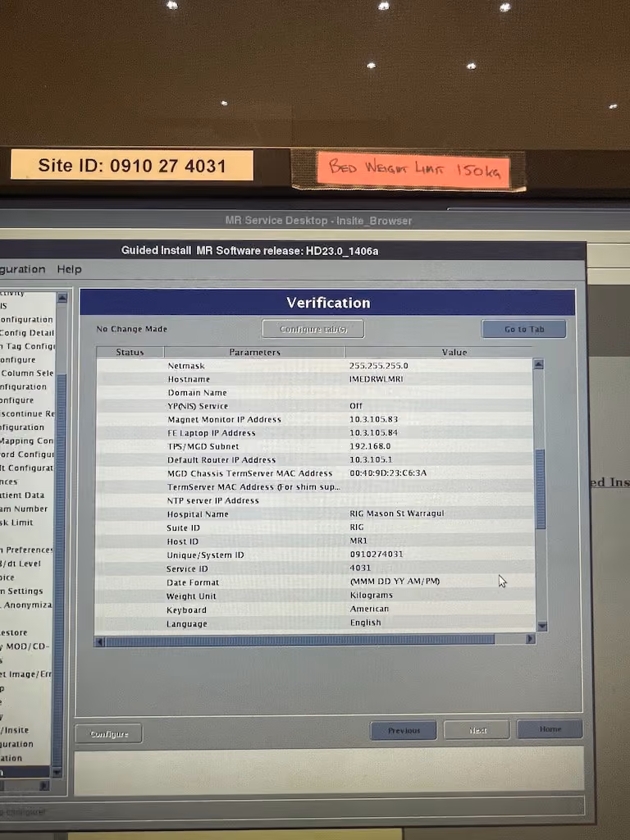The height and width of the screenshot is (840, 630).
Task: Click the value 0910274031
Action: pyautogui.click(x=376, y=554)
